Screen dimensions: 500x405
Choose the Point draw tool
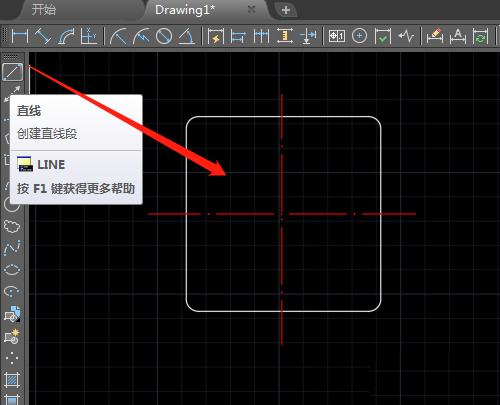[x=12, y=358]
